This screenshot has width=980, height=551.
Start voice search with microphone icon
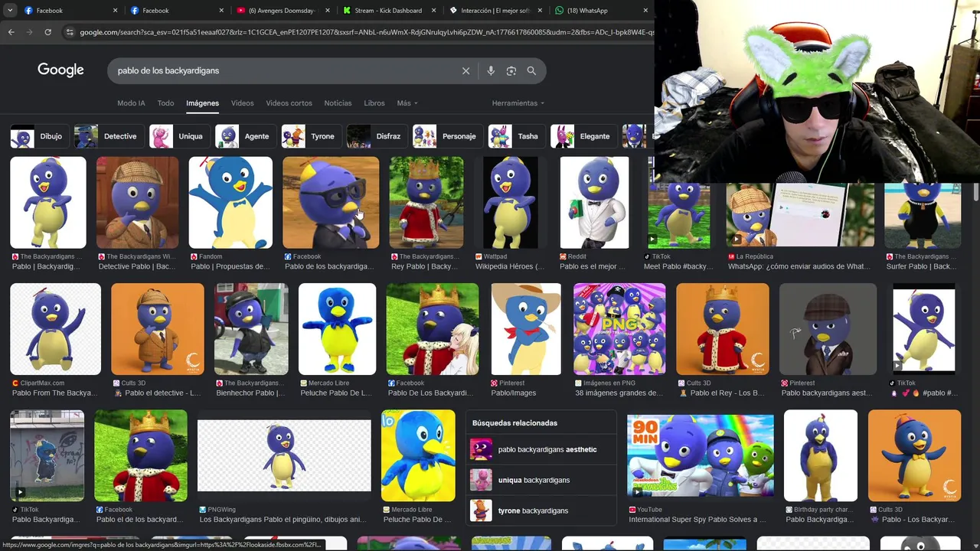pos(491,70)
